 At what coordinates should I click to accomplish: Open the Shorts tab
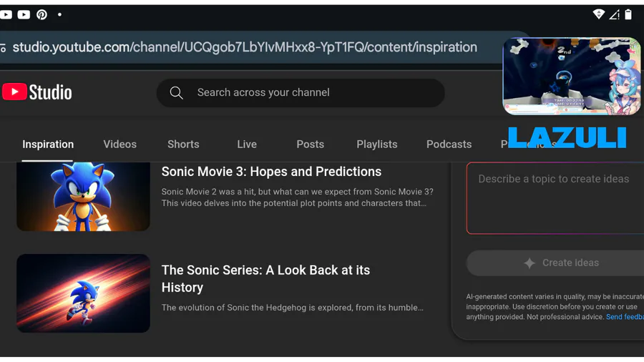tap(183, 145)
